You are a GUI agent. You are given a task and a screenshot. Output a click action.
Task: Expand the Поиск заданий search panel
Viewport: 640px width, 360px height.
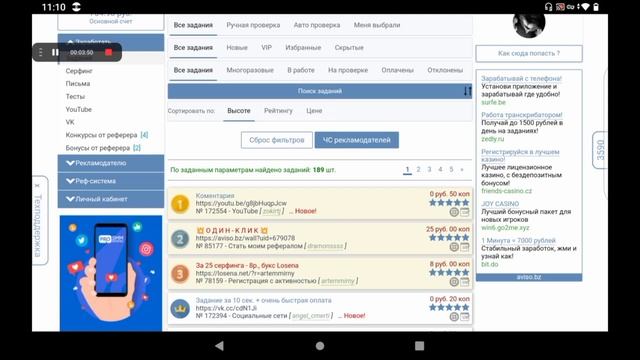click(x=320, y=91)
